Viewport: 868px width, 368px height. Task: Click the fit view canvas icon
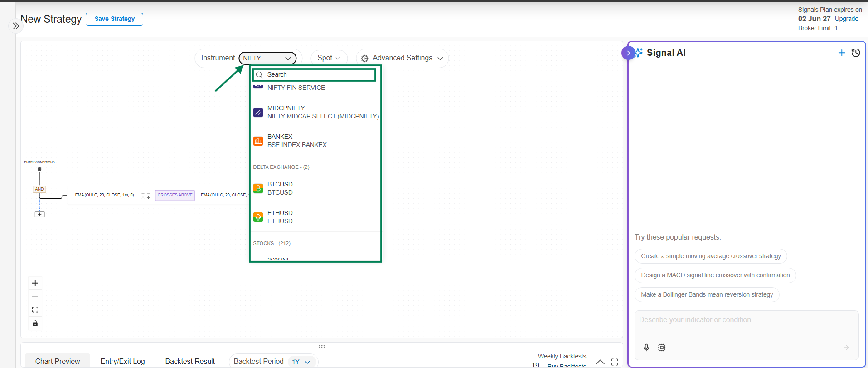(x=35, y=310)
